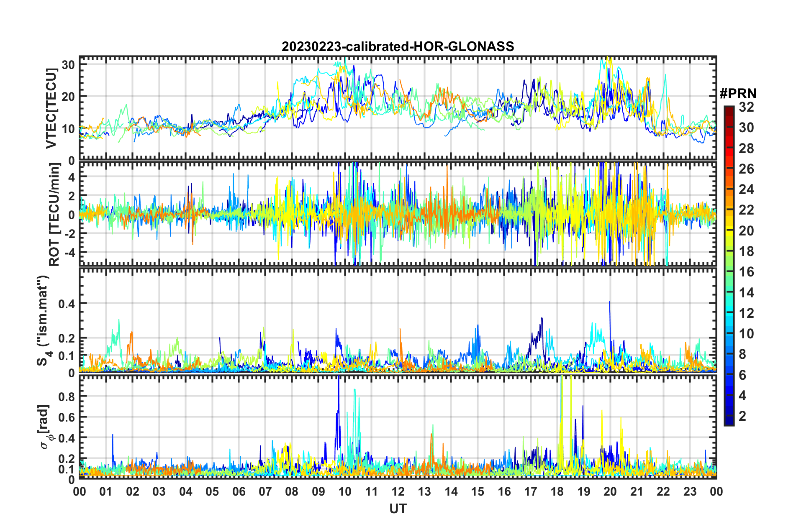Click the "03" hour tick on the UT axis
The image size is (796, 532).
click(x=159, y=491)
